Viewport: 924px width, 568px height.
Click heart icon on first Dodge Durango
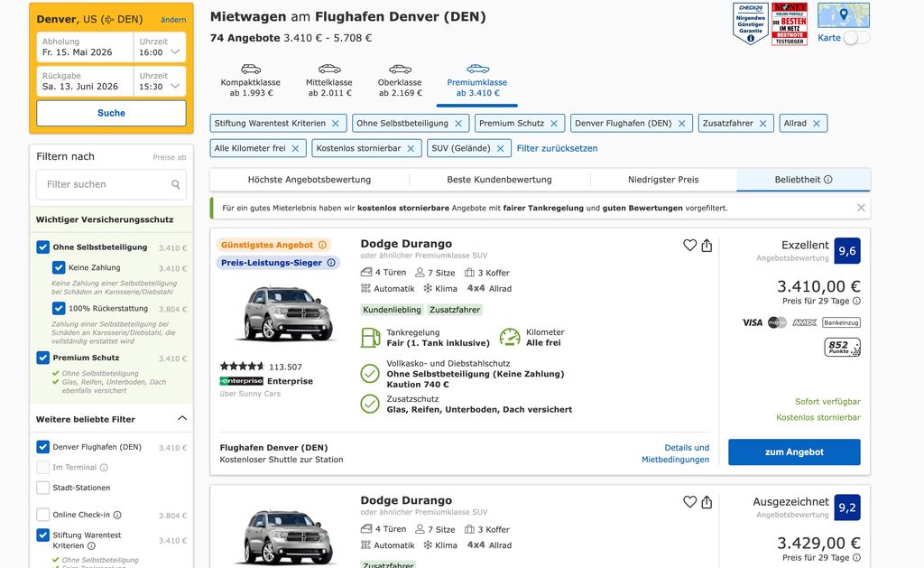689,246
